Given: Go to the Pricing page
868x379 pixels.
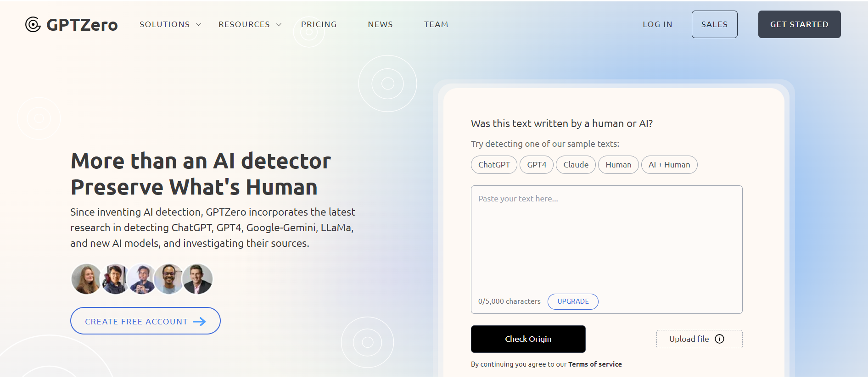Looking at the screenshot, I should pyautogui.click(x=319, y=24).
